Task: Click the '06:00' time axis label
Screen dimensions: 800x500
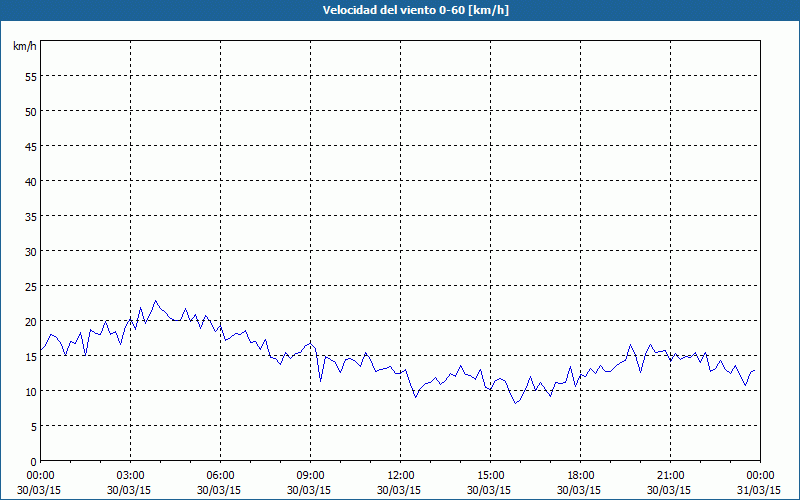Action: click(x=220, y=476)
